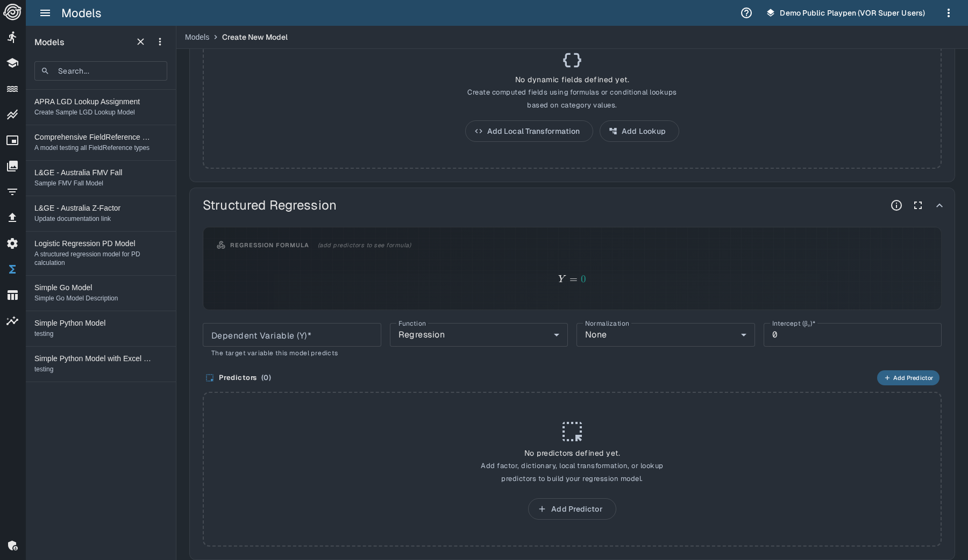Collapse the Structured Regression section

point(939,205)
